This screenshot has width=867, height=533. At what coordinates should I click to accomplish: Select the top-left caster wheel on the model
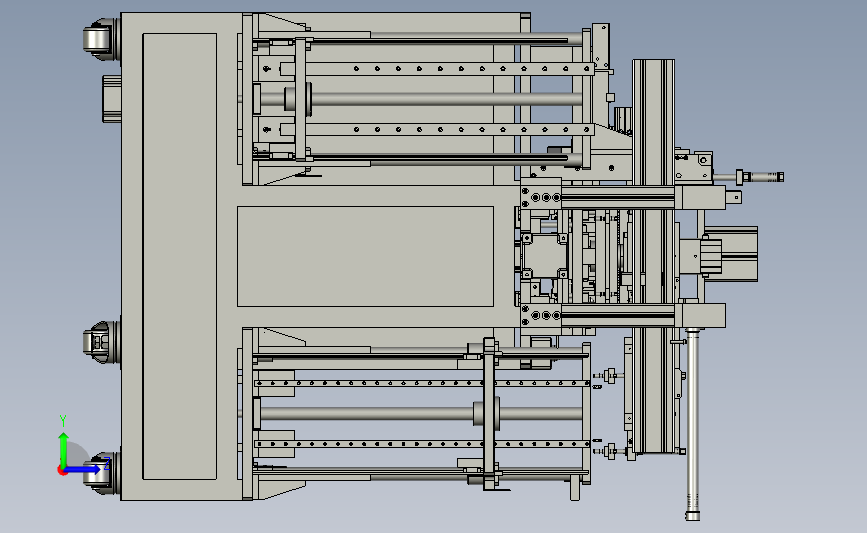click(x=102, y=38)
